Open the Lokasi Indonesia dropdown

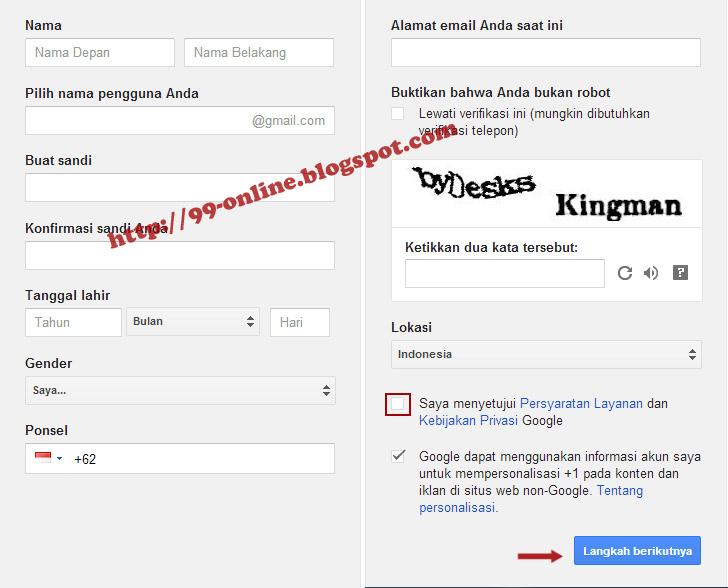coord(546,354)
